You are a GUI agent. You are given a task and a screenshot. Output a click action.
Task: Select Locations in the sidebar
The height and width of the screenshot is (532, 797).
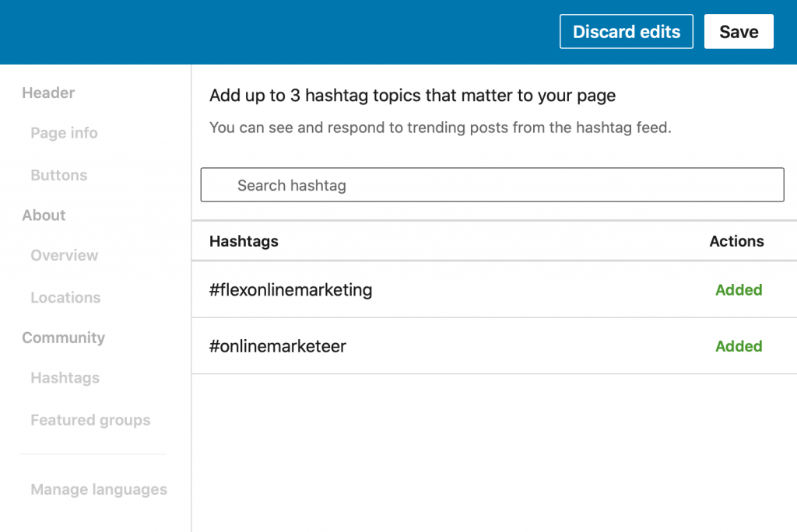(x=65, y=297)
